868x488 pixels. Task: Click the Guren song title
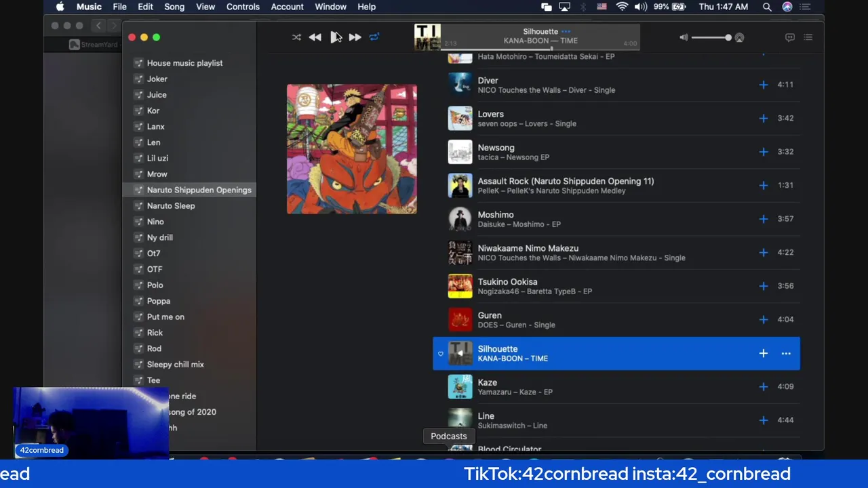click(x=490, y=315)
